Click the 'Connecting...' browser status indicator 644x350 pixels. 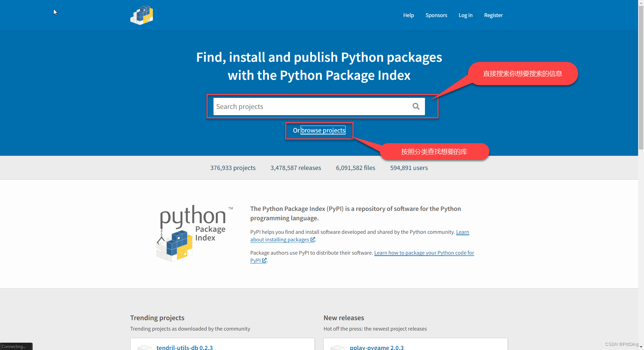pos(16,346)
